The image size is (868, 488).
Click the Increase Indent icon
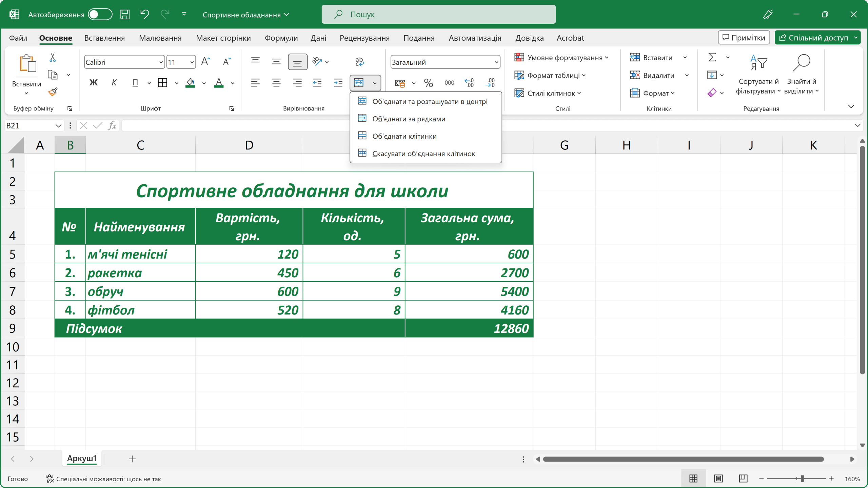338,83
